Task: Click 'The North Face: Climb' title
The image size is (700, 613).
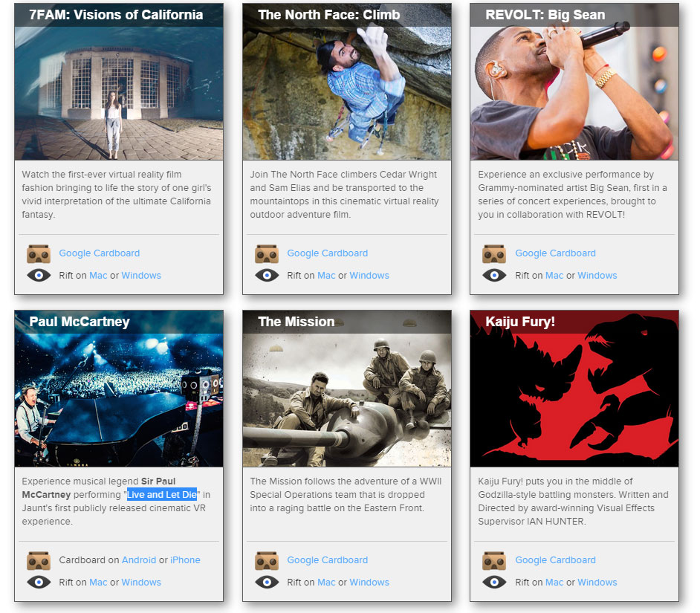Action: [x=329, y=15]
